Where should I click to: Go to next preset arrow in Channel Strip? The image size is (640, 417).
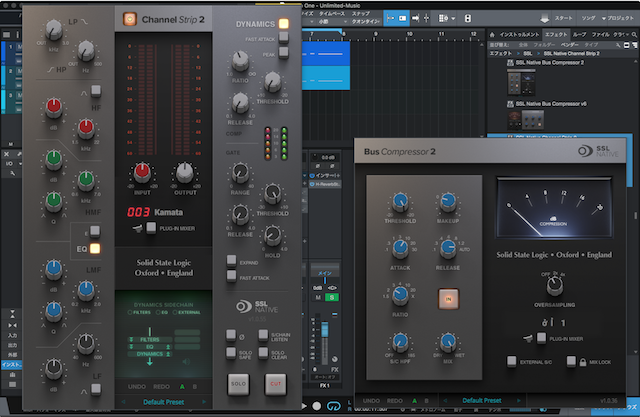click(204, 402)
